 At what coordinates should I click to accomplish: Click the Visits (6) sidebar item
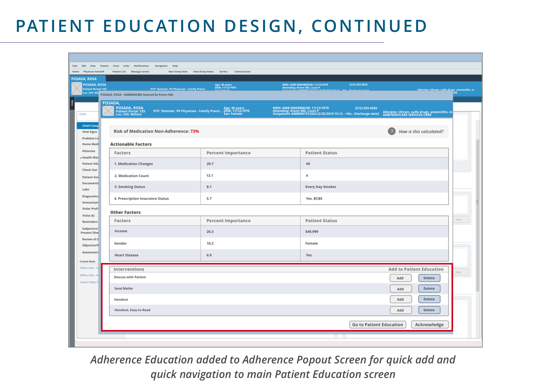coord(88,216)
